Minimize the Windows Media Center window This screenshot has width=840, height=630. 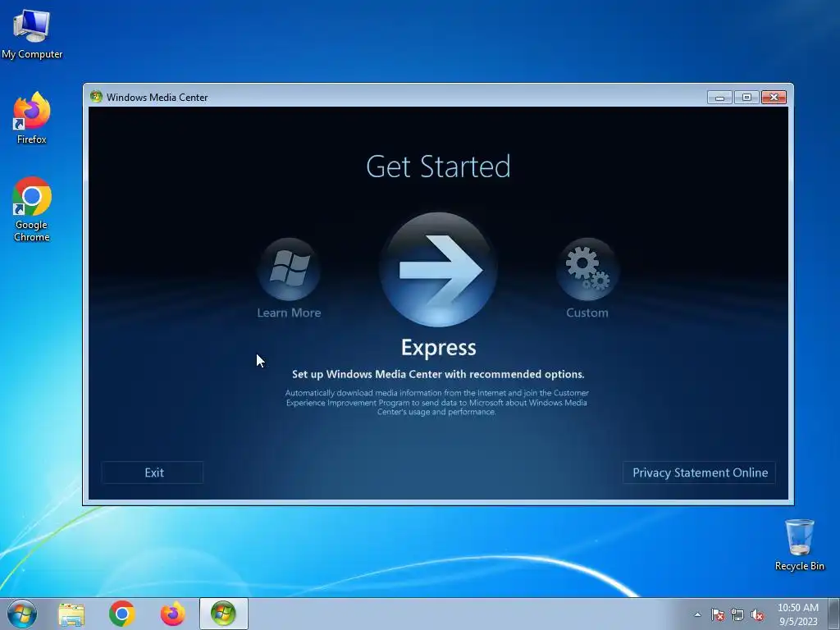click(719, 97)
